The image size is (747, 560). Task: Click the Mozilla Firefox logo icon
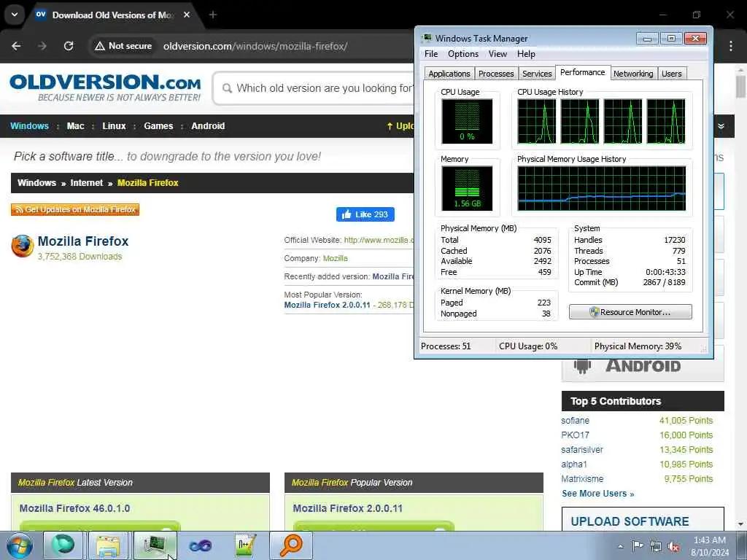23,246
